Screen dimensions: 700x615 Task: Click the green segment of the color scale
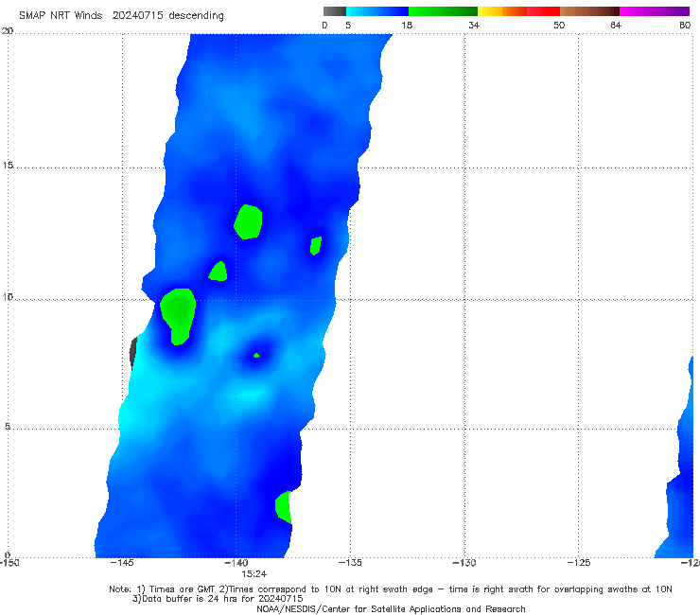[x=444, y=11]
